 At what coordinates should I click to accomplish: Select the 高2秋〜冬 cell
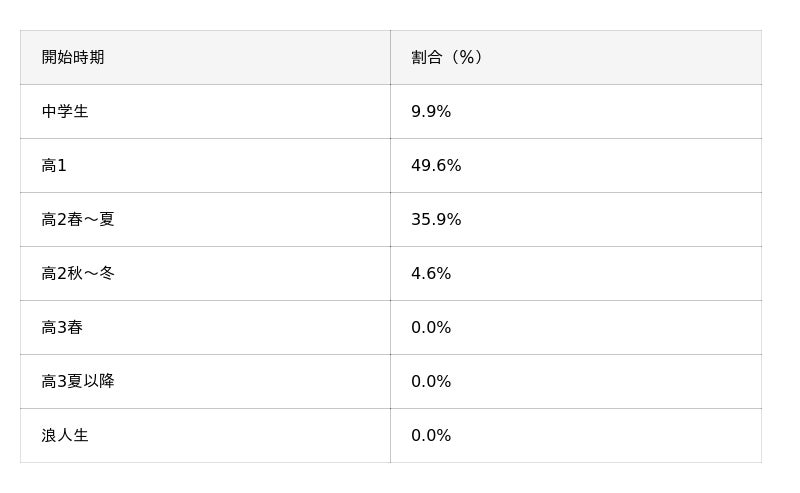[x=78, y=274]
